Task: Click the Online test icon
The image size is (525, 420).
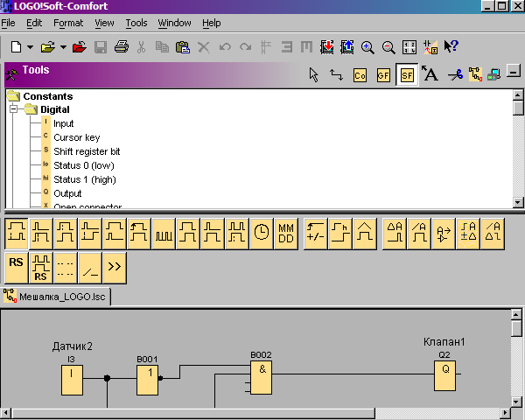Action: tap(493, 74)
